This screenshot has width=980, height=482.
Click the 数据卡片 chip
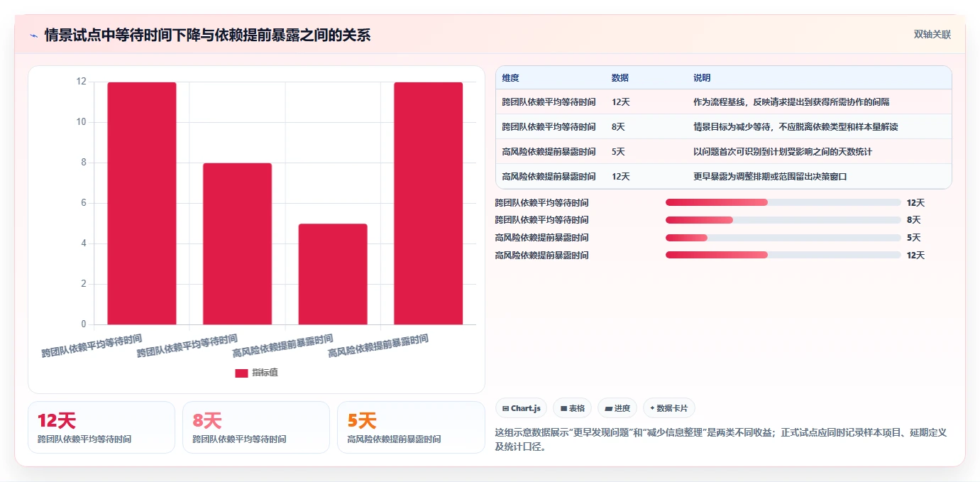click(x=669, y=408)
